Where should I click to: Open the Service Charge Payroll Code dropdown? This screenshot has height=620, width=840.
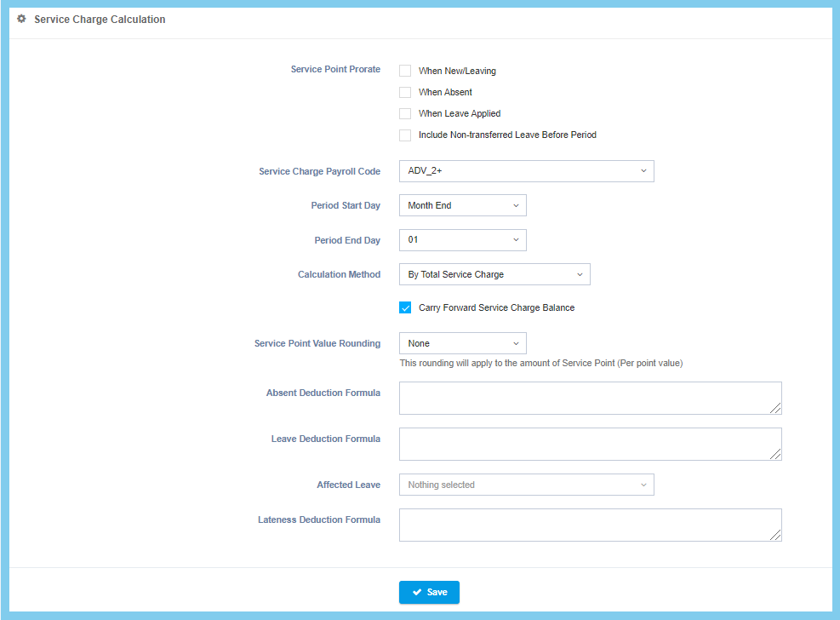pyautogui.click(x=526, y=171)
